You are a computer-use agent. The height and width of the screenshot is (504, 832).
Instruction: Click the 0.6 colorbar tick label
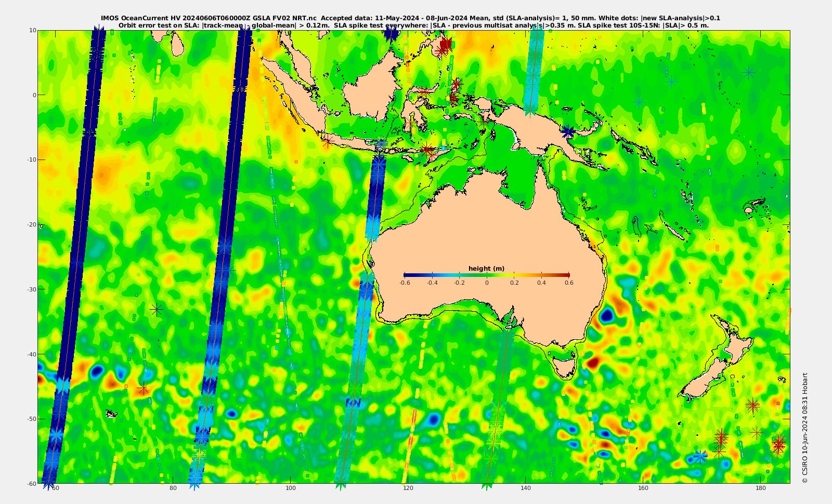click(x=569, y=283)
